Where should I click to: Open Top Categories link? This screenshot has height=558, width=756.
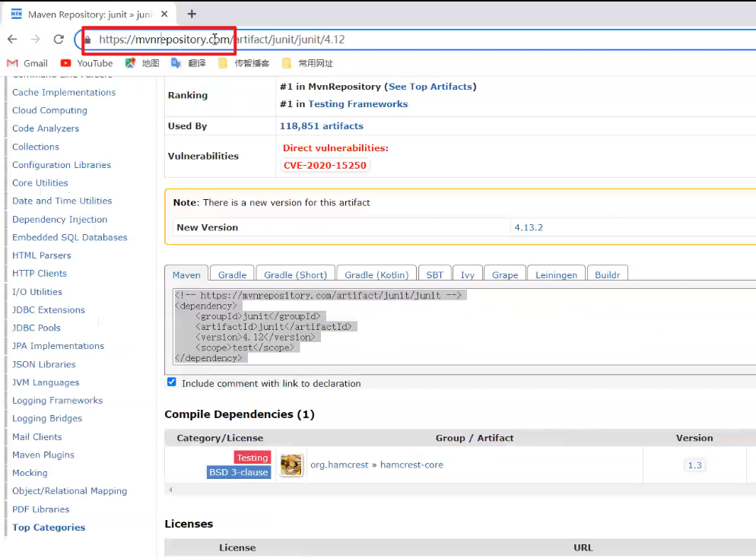49,527
